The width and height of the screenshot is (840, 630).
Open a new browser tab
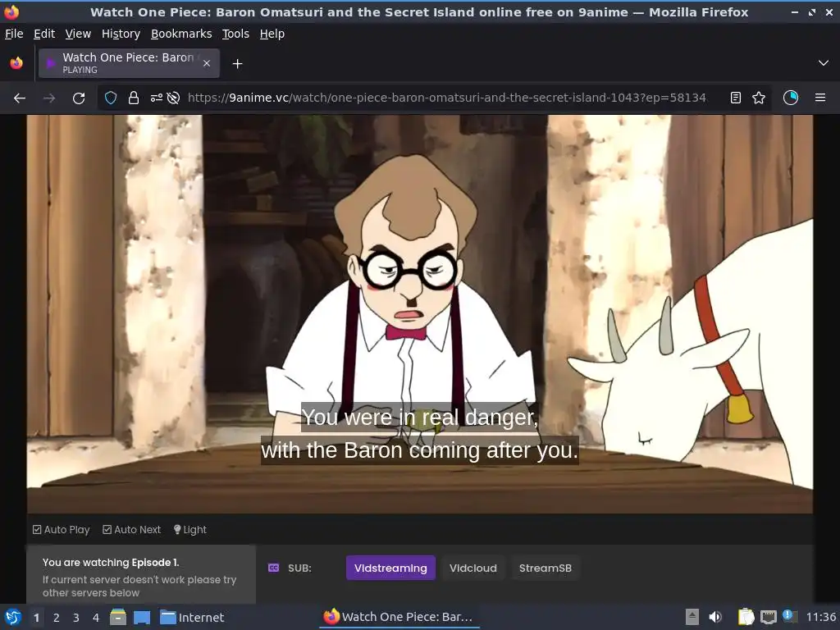click(x=237, y=64)
